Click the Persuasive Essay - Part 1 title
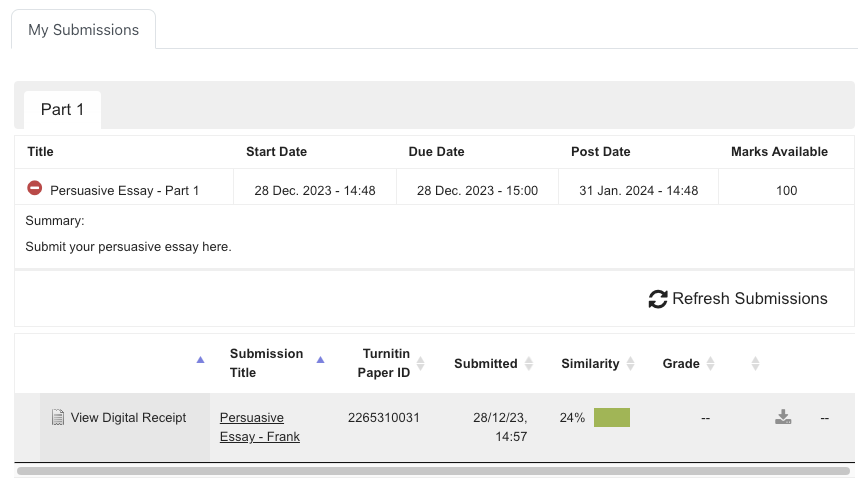The image size is (865, 489). coord(125,190)
